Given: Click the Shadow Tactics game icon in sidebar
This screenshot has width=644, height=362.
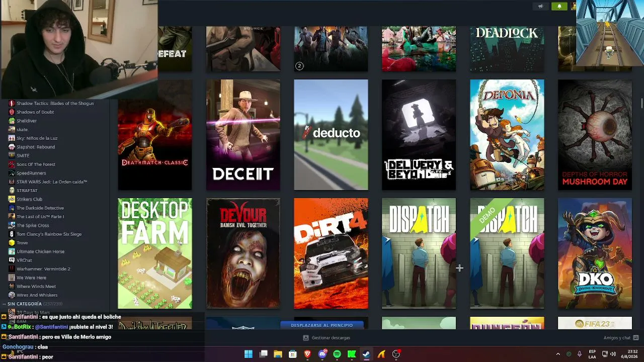Looking at the screenshot, I should coord(12,104).
